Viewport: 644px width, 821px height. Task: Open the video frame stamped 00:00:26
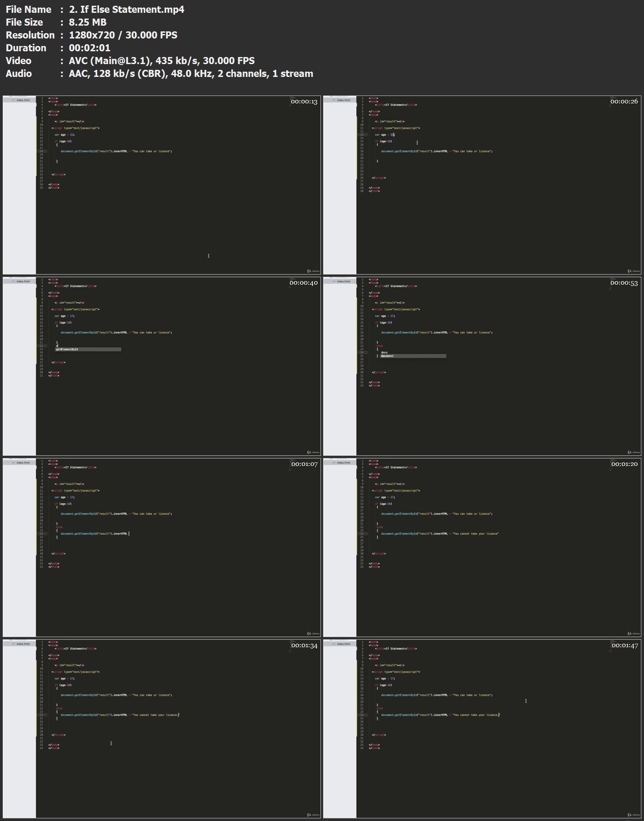coord(482,185)
